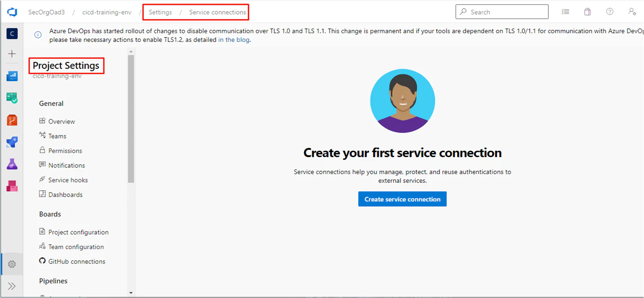Image resolution: width=644 pixels, height=298 pixels.
Task: Open the User settings icon
Action: point(632,12)
